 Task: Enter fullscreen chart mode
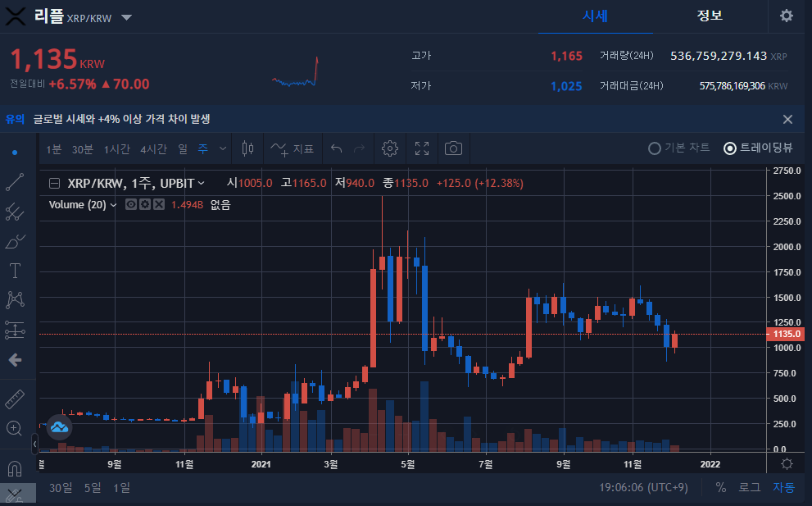coord(422,148)
